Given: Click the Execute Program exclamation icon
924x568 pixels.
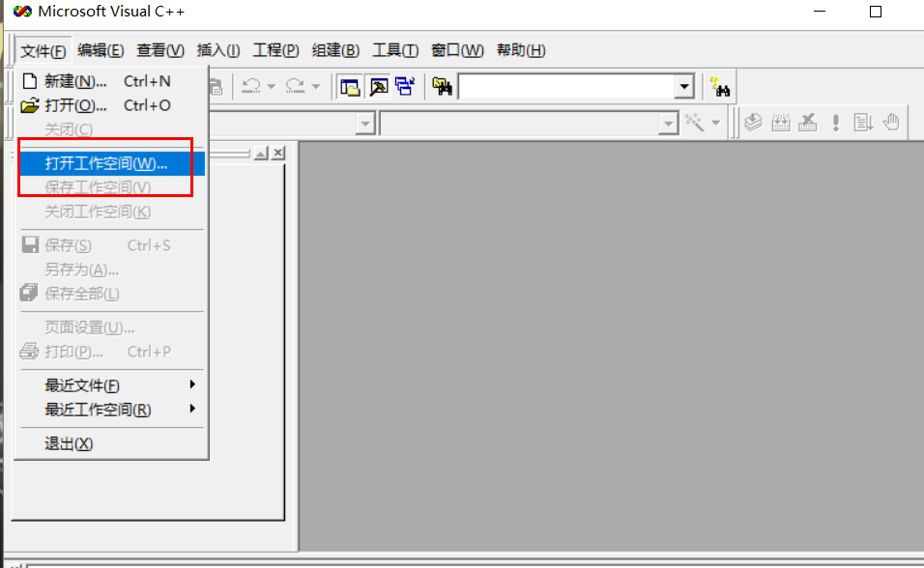Looking at the screenshot, I should (x=836, y=123).
